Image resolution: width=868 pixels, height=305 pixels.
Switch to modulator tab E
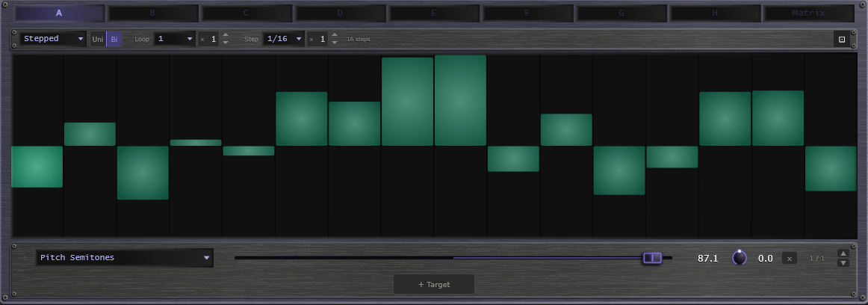[x=434, y=13]
